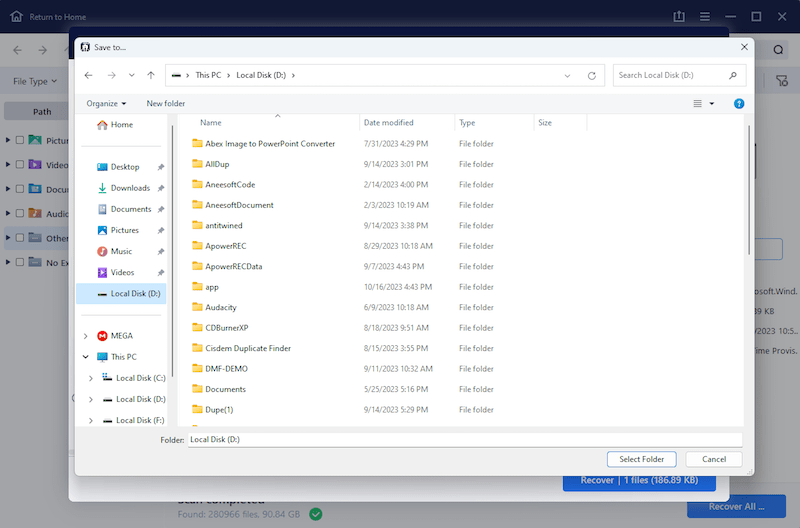Expand Local Disk (C:) tree node
800x528 pixels.
pos(91,378)
